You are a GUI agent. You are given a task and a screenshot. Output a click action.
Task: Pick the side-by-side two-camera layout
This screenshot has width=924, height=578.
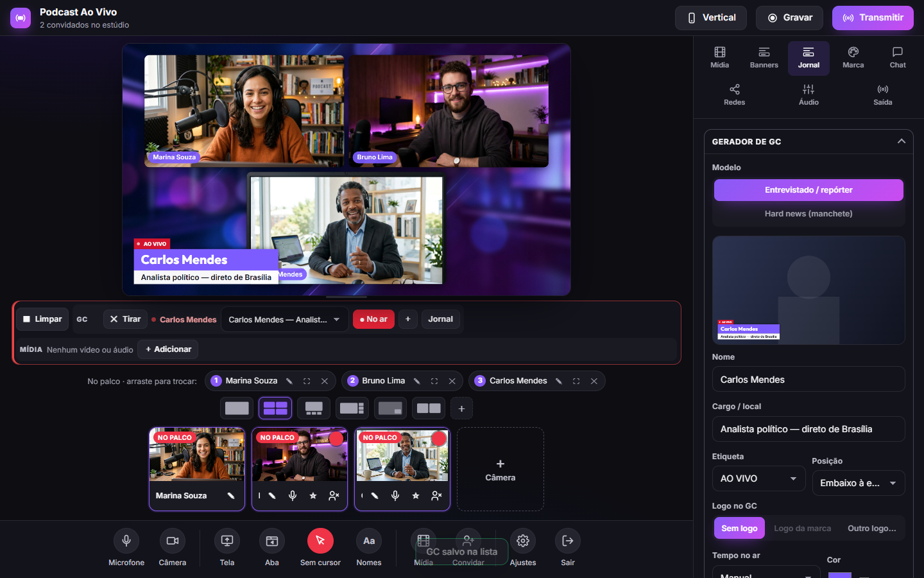(429, 408)
